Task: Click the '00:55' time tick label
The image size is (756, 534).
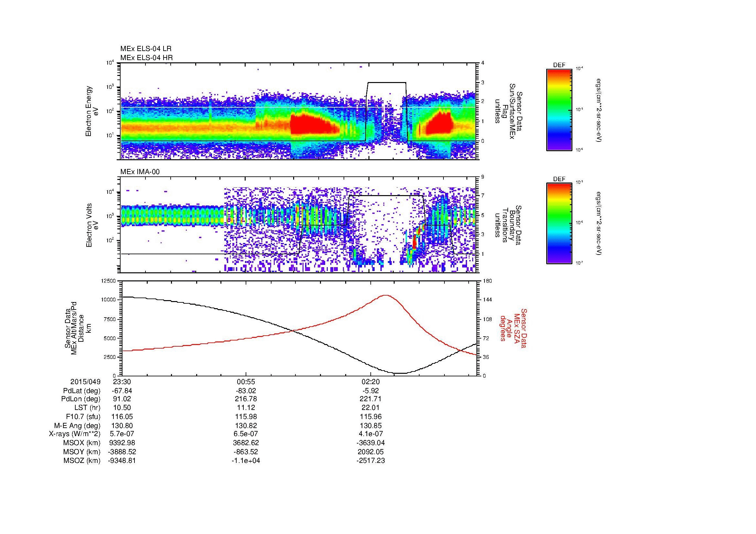Action: pos(246,382)
